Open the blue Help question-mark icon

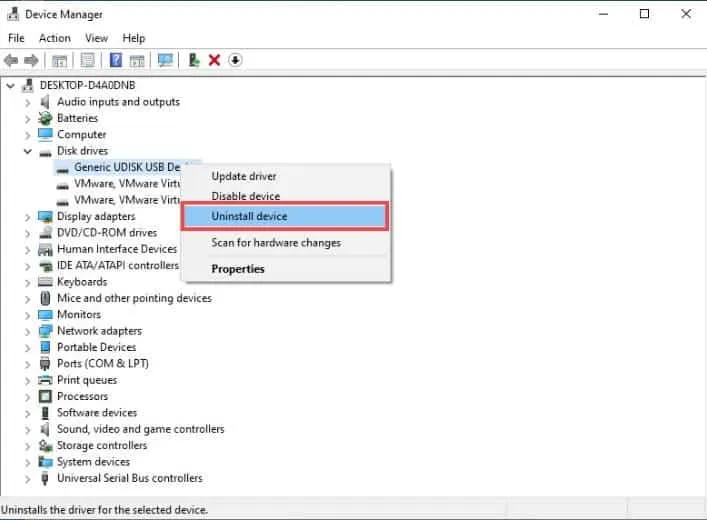point(116,60)
